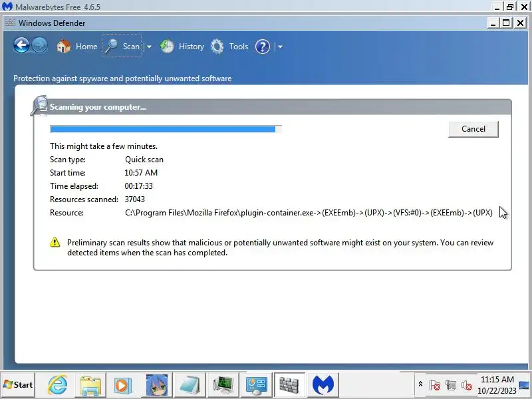Show hidden tray icons arrow
532x399 pixels.
point(420,384)
